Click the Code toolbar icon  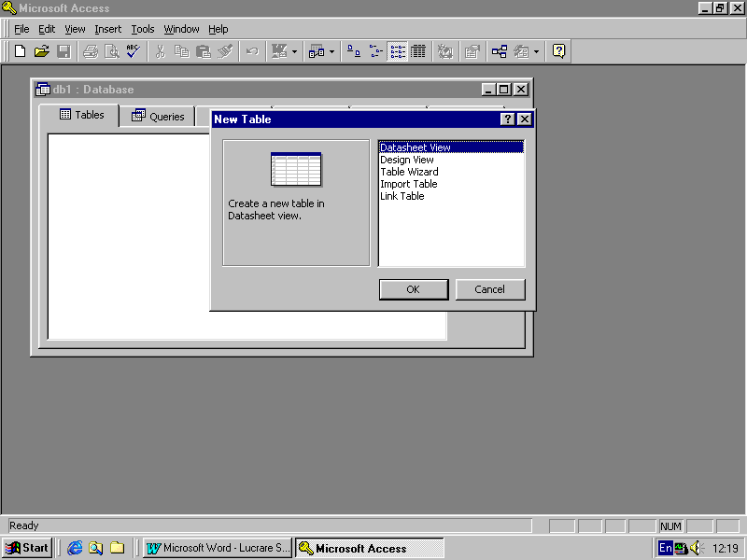tap(445, 51)
